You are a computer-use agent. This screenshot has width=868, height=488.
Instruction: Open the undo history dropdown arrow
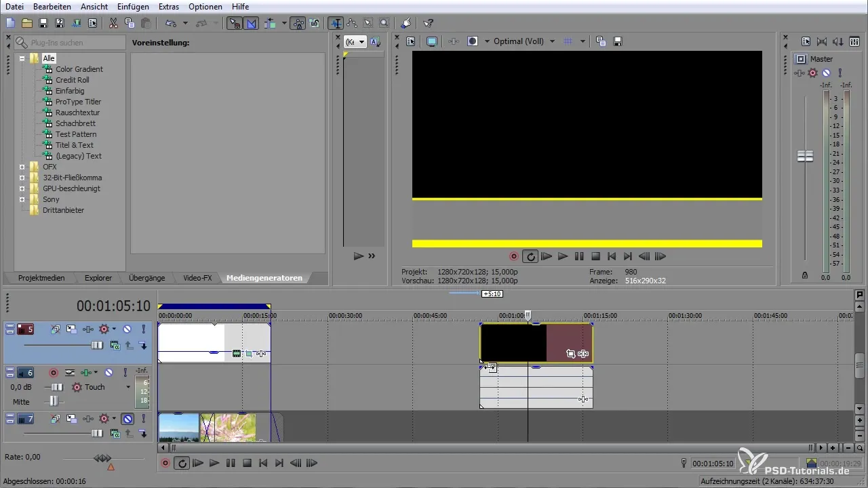click(185, 23)
